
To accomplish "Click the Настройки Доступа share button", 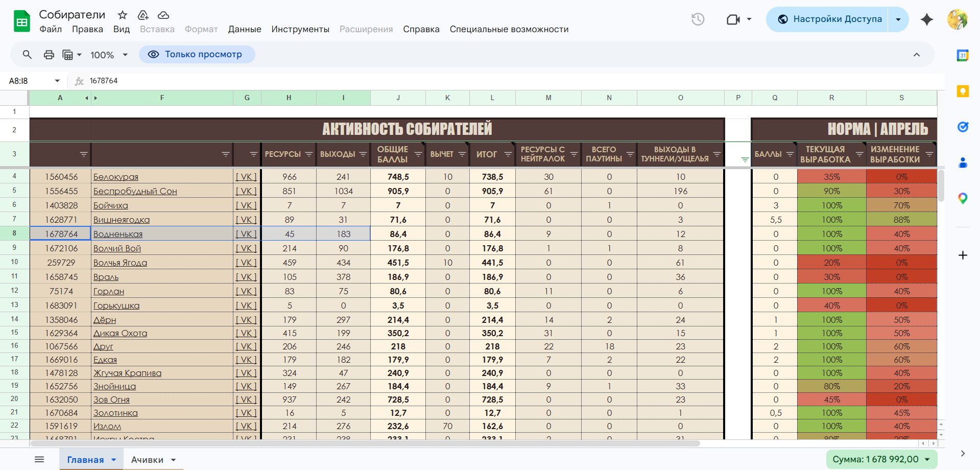I will 830,19.
